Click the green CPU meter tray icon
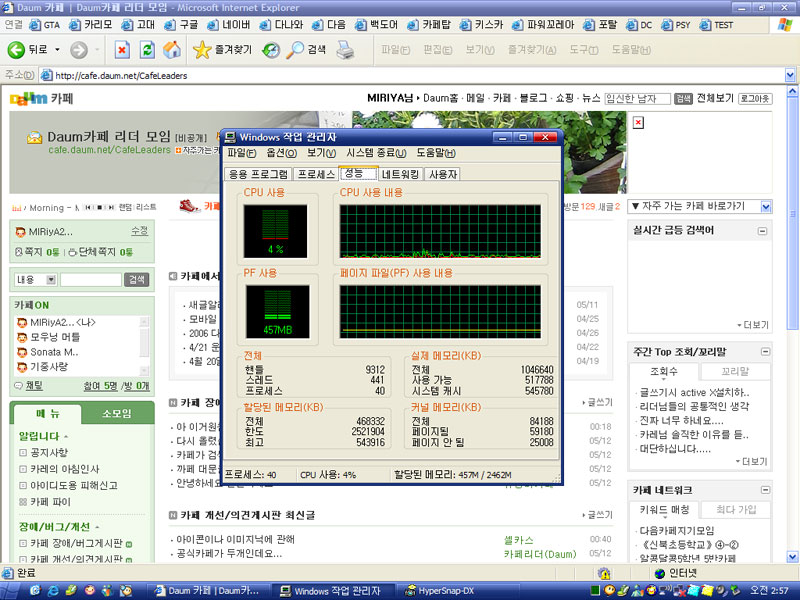Image resolution: width=800 pixels, height=600 pixels. pos(595,591)
